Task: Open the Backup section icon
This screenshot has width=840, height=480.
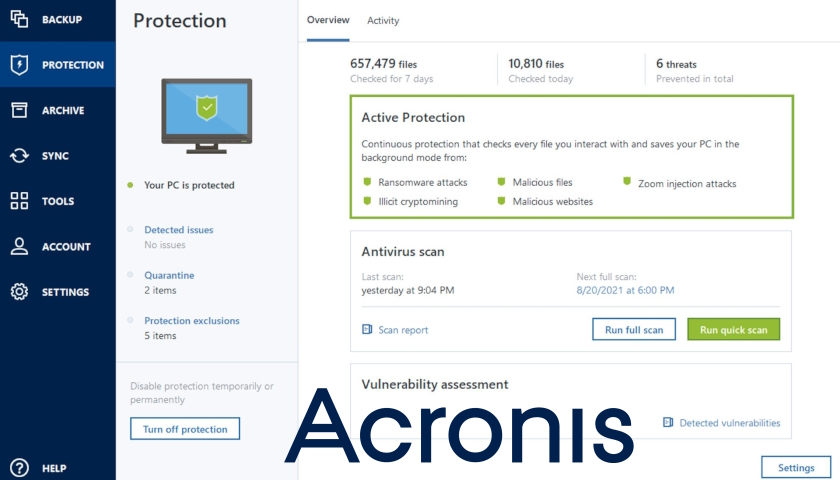Action: click(x=19, y=19)
